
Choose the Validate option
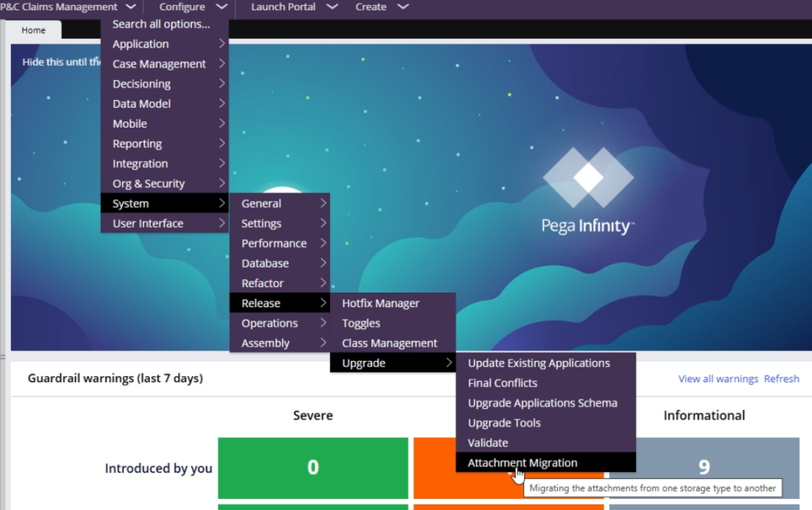point(546,443)
